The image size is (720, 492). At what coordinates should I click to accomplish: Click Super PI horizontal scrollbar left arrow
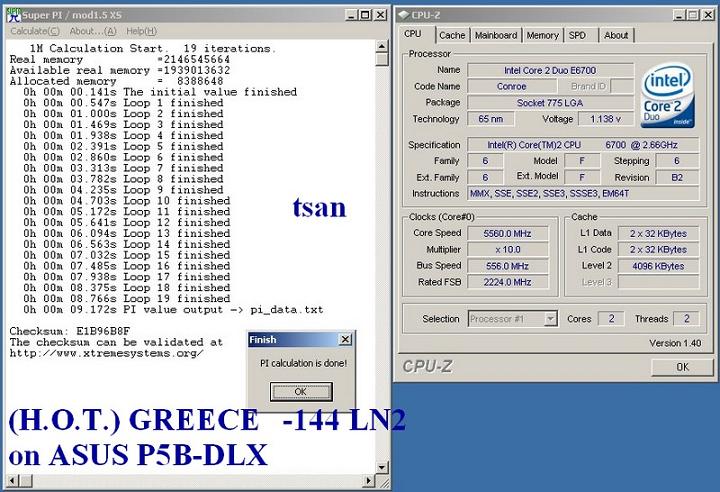coord(12,481)
